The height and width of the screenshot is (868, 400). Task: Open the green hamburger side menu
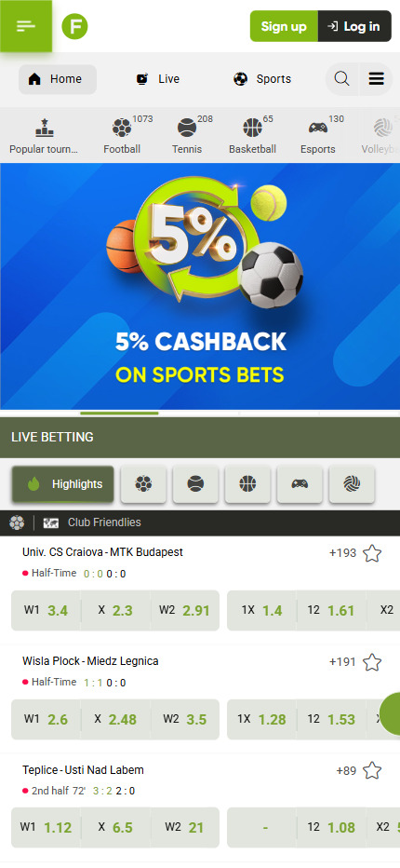click(26, 26)
